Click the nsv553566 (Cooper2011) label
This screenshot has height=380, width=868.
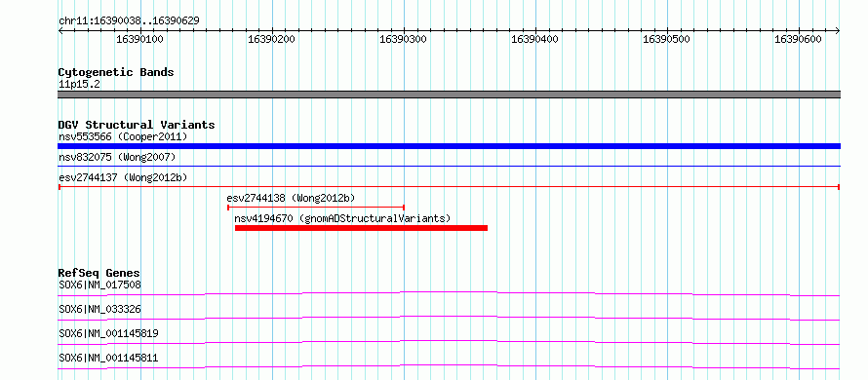pos(123,136)
